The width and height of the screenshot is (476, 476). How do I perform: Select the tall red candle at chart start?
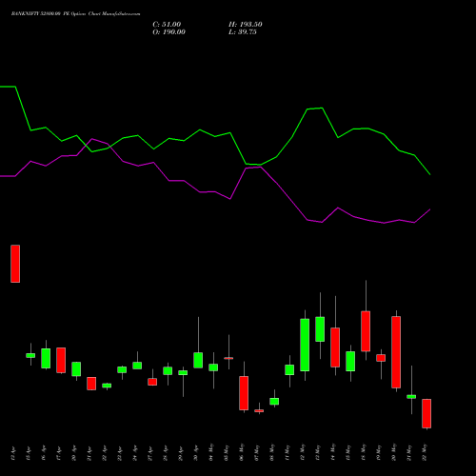(x=15, y=264)
